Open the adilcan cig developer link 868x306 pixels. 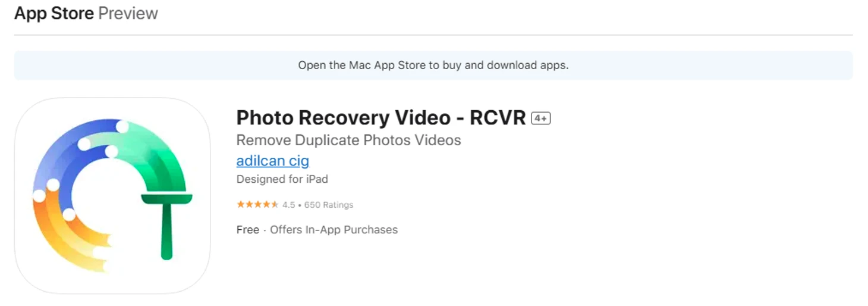[x=273, y=161]
